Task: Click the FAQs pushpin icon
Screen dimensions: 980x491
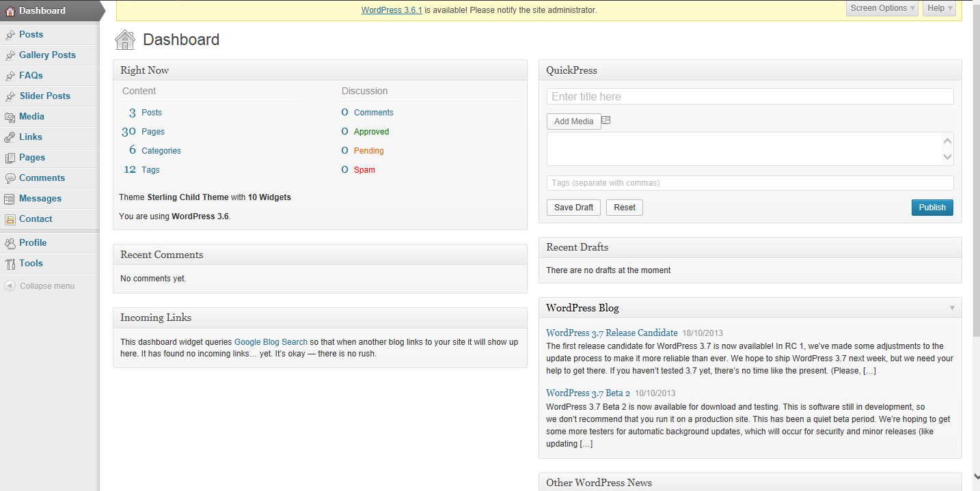Action: (x=10, y=76)
